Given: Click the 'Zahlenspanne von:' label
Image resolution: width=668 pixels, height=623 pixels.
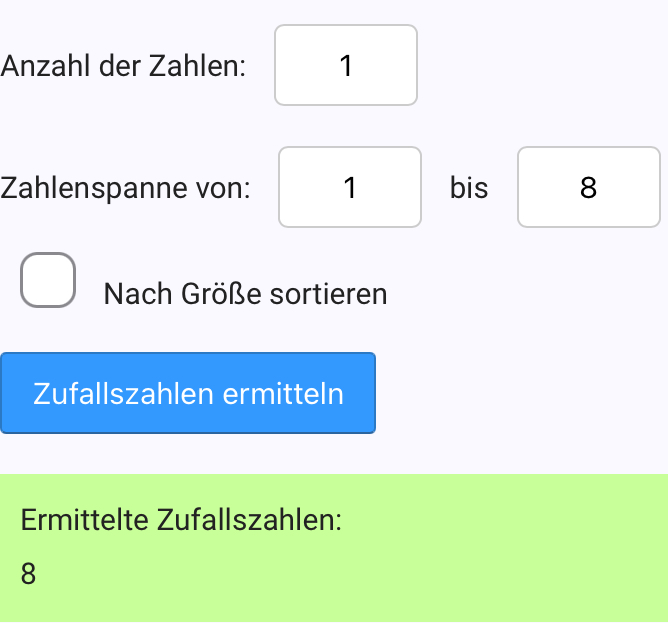Looking at the screenshot, I should click(126, 187).
